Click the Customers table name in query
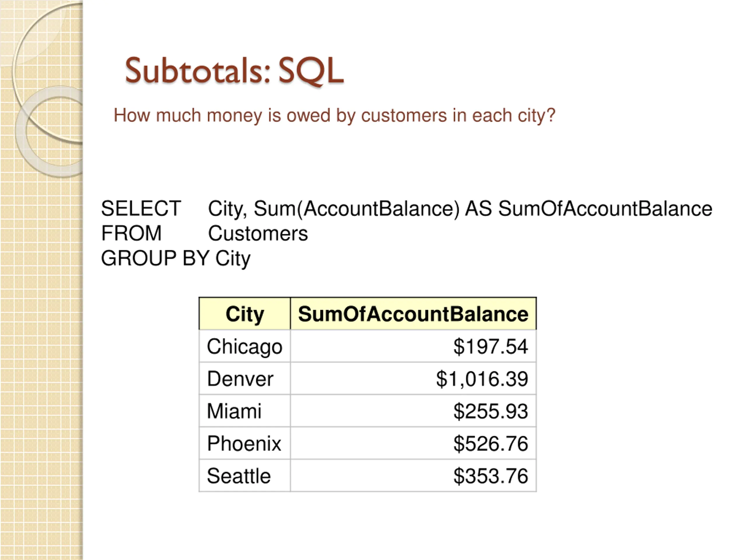The image size is (747, 560). point(258,233)
